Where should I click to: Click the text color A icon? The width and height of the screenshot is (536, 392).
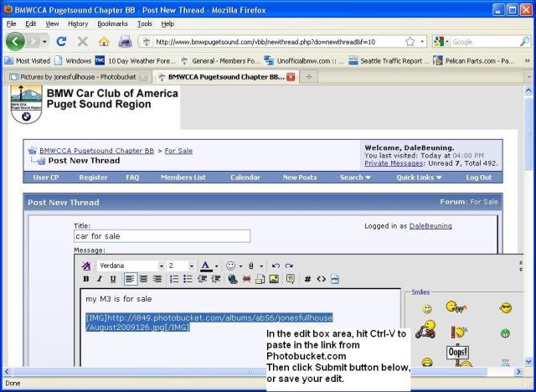205,266
